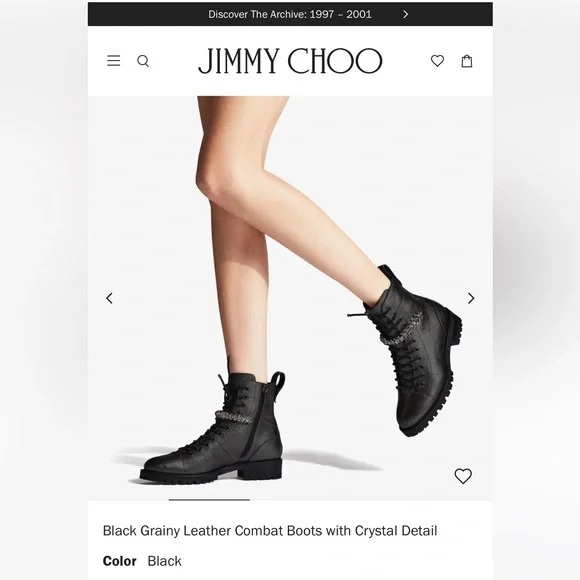Open Discover The Archive: 1997 – 2001 banner
The image size is (580, 580).
[290, 14]
